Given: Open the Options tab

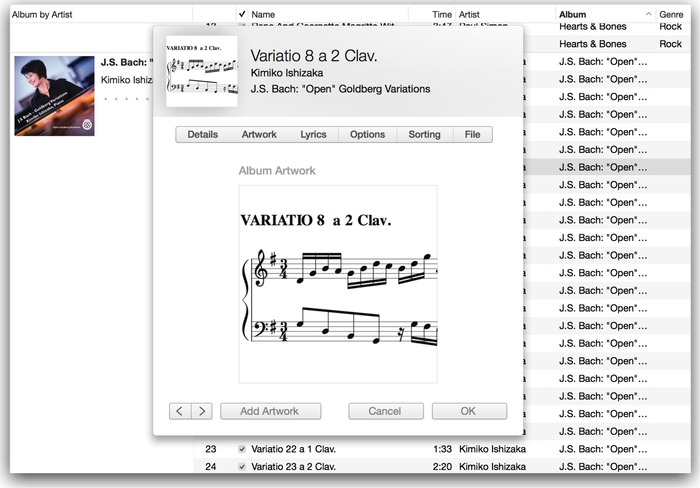Looking at the screenshot, I should click(x=367, y=134).
